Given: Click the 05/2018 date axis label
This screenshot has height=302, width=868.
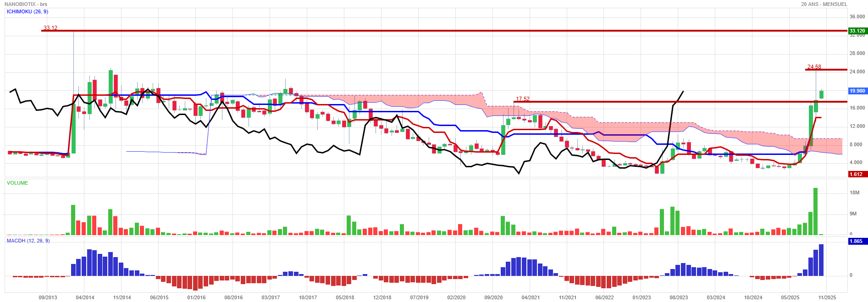Looking at the screenshot, I should (345, 297).
